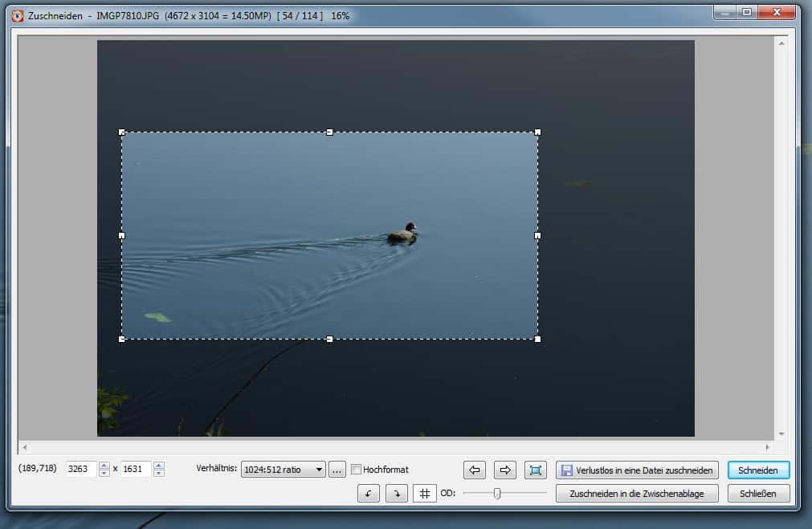This screenshot has width=812, height=529.
Task: Close the Zuschneiden window with X
Action: pos(777,12)
